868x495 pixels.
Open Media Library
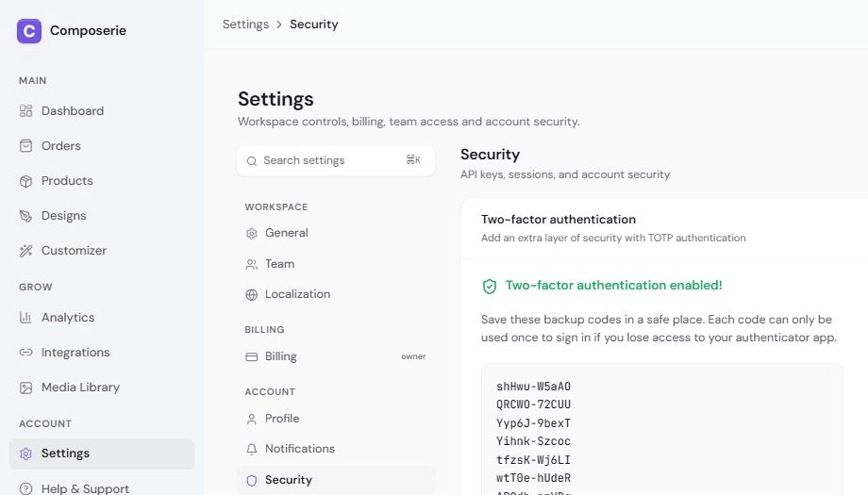pyautogui.click(x=102, y=387)
